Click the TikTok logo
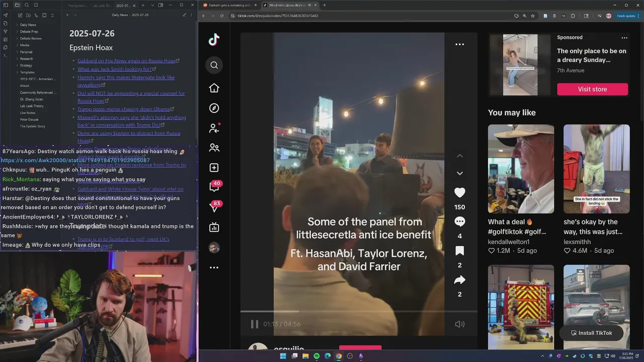Screen dimensions: 644x362 click(x=214, y=40)
